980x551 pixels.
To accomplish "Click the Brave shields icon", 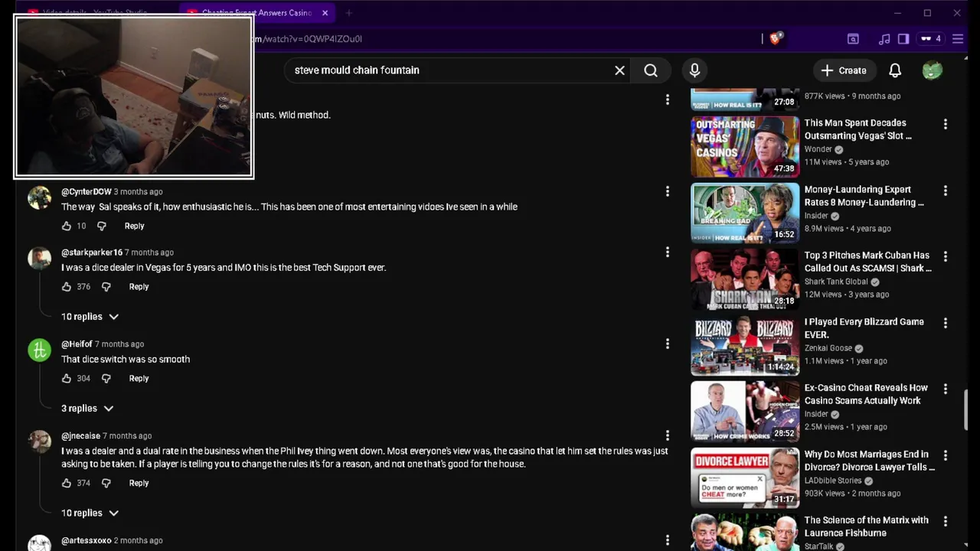I will 776,39.
